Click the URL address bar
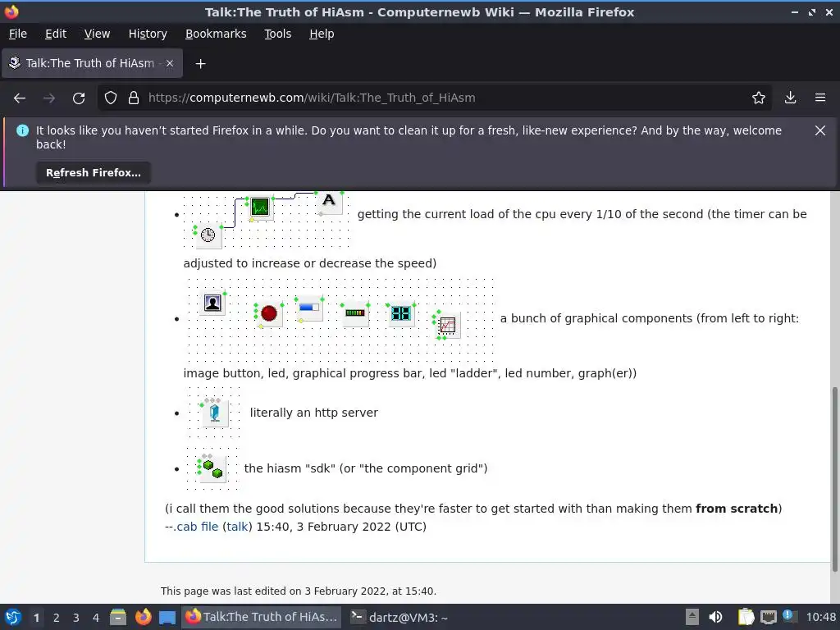Image resolution: width=840 pixels, height=630 pixels. click(434, 98)
